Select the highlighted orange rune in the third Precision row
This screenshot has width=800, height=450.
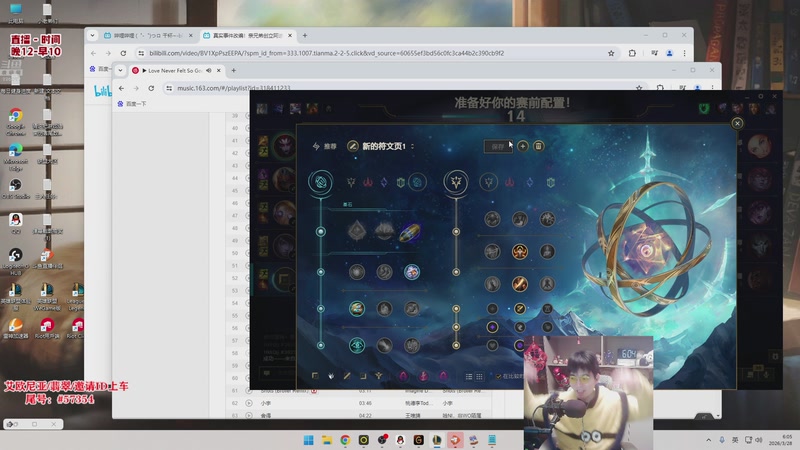click(x=520, y=284)
